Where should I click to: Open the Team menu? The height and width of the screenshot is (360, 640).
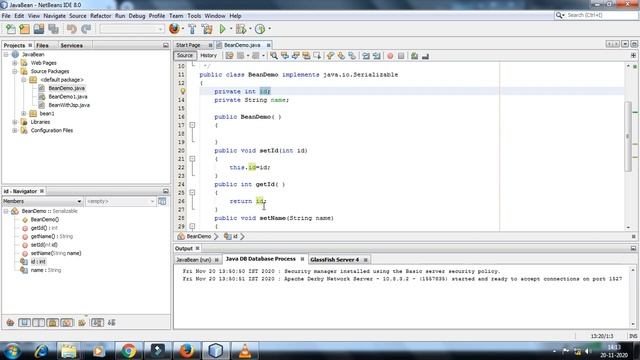click(176, 16)
